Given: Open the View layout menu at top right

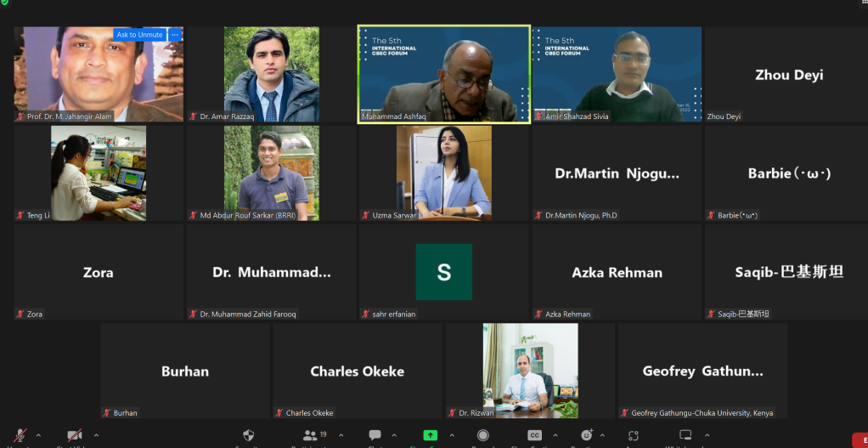Looking at the screenshot, I should (862, 3).
